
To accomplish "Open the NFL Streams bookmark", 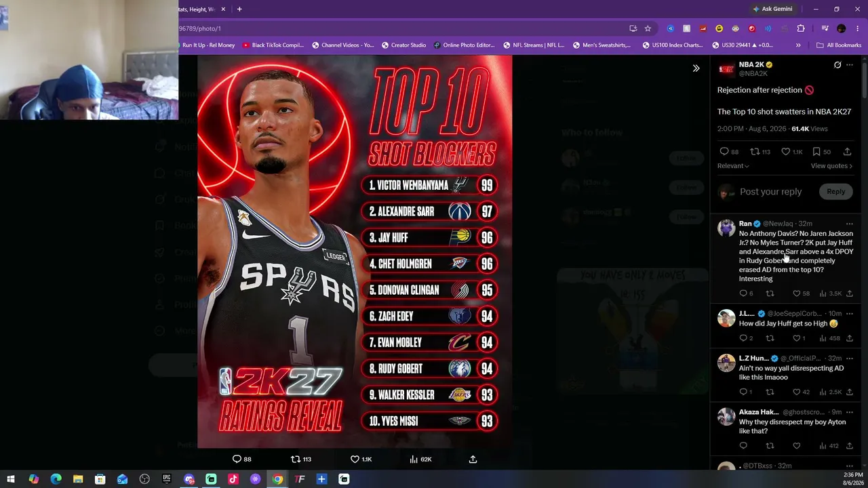I will (x=533, y=45).
